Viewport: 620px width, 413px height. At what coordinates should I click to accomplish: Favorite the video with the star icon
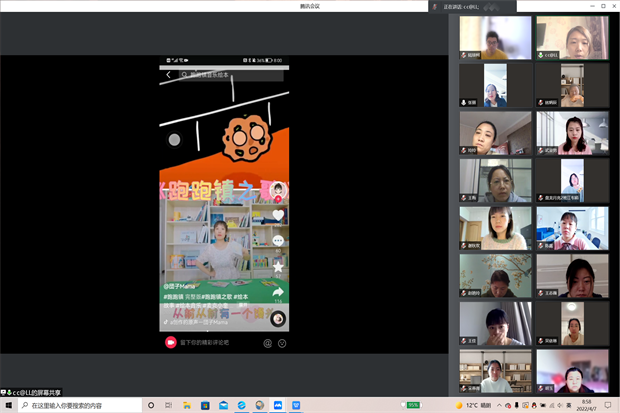click(278, 267)
